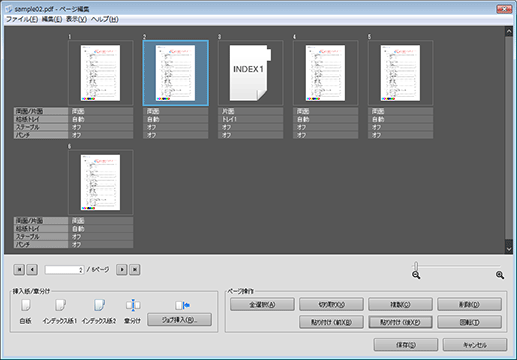The width and height of the screenshot is (517, 360).
Task: Select highlighted page 2 thumbnail
Action: point(176,73)
